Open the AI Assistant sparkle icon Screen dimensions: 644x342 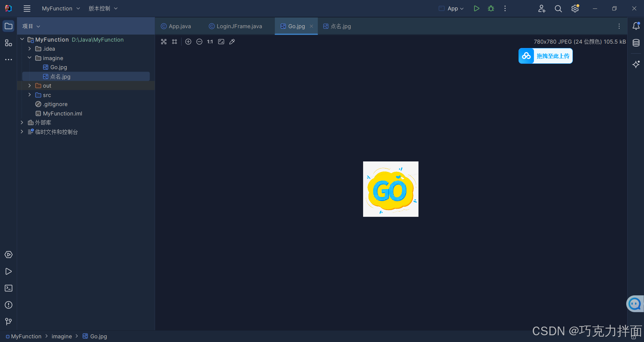[x=636, y=64]
